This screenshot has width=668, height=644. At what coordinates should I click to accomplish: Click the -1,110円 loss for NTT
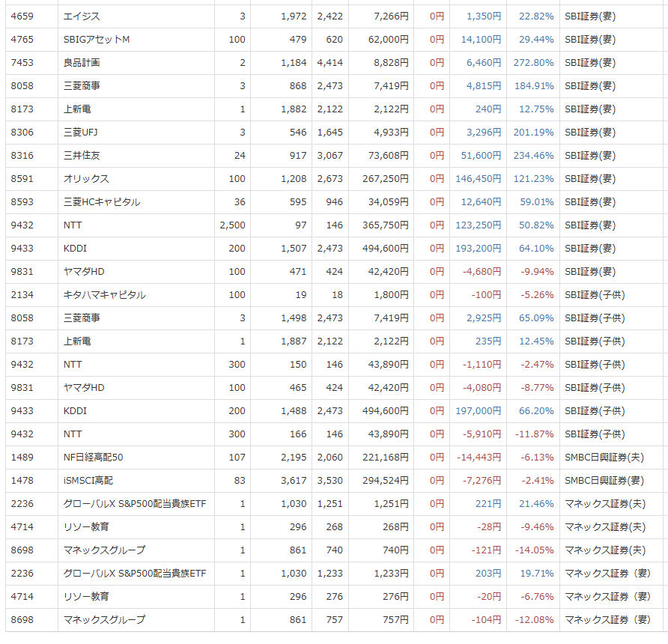click(x=482, y=365)
